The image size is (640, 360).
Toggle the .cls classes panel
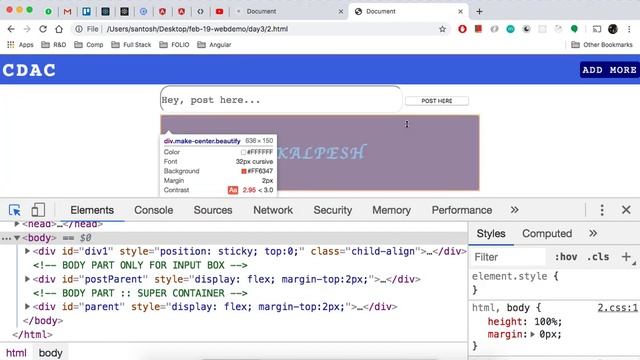tap(598, 257)
